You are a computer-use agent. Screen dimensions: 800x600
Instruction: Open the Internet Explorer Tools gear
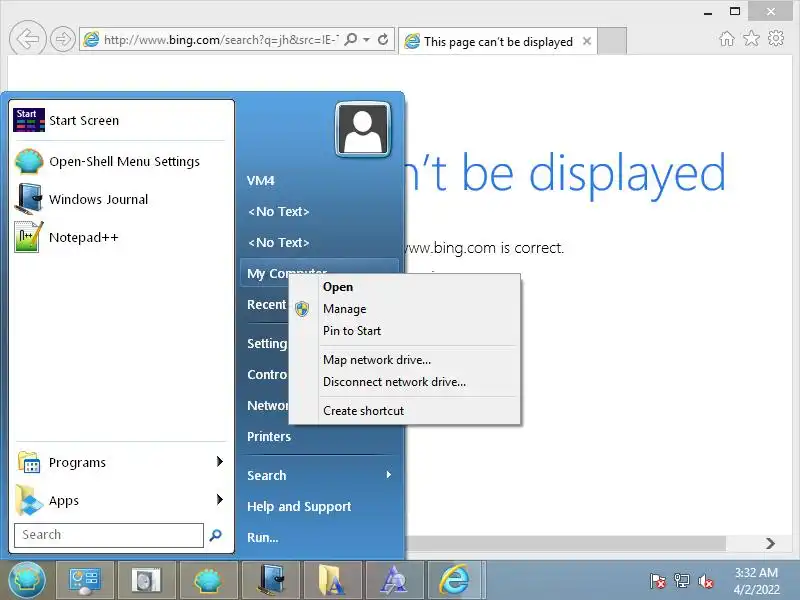[x=776, y=38]
